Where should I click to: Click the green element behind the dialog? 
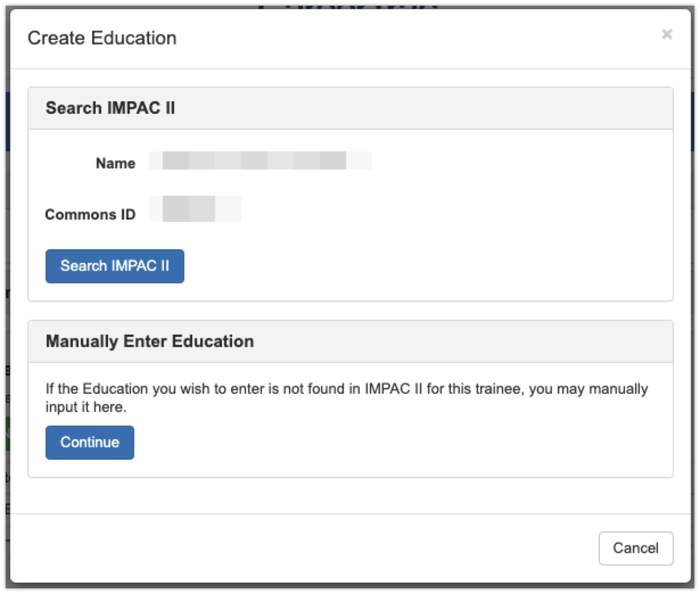click(7, 433)
